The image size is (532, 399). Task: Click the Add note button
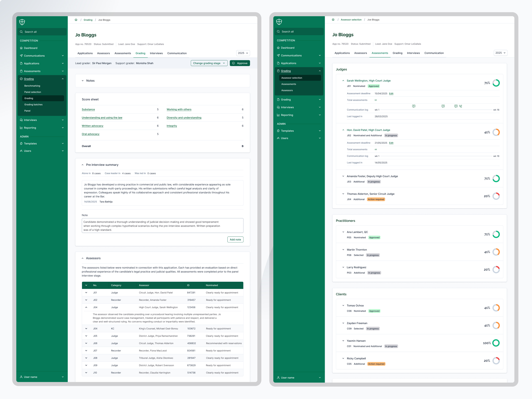[x=235, y=240]
